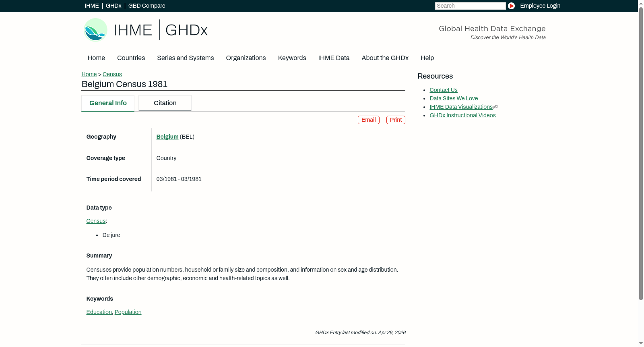Click the 'De jure' list item
This screenshot has width=644, height=347.
tap(111, 235)
